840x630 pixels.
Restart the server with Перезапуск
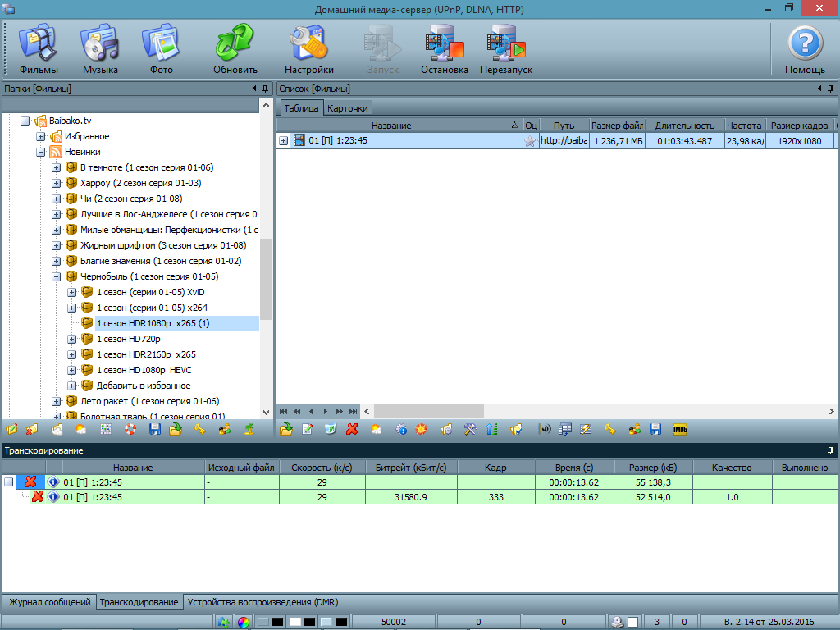point(506,49)
